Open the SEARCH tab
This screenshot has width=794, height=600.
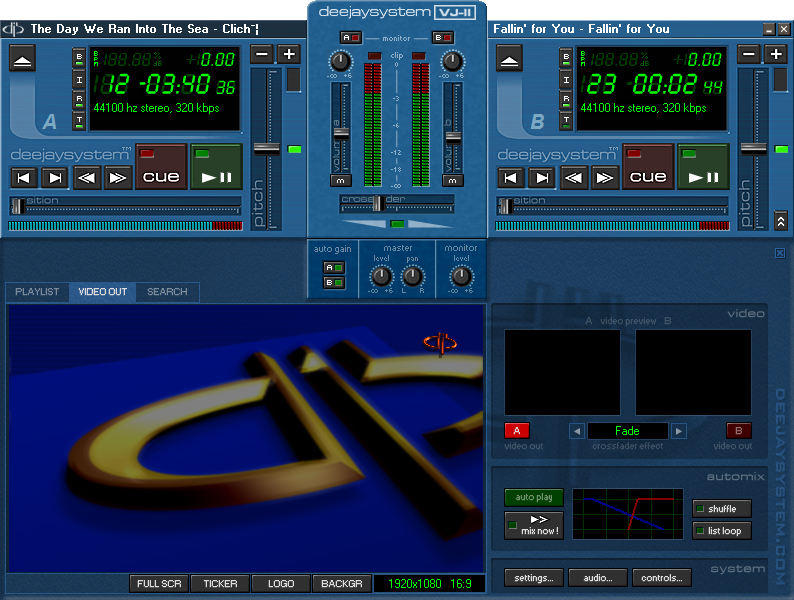[167, 292]
